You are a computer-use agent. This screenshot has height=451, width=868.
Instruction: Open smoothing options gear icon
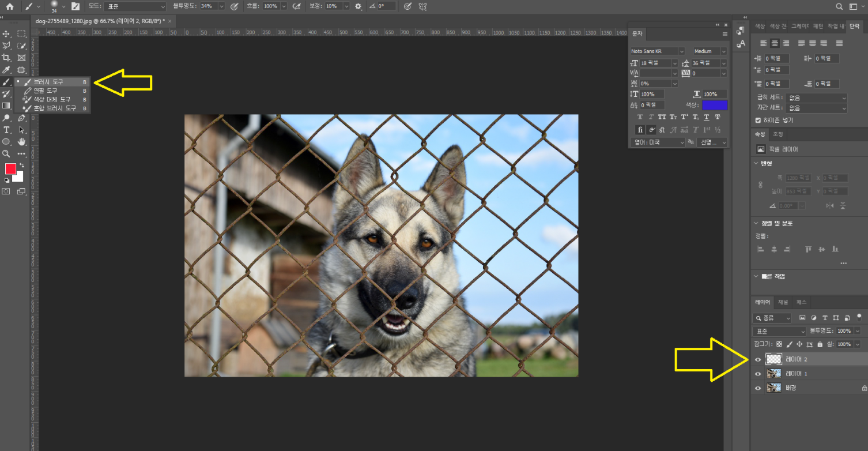pos(358,6)
